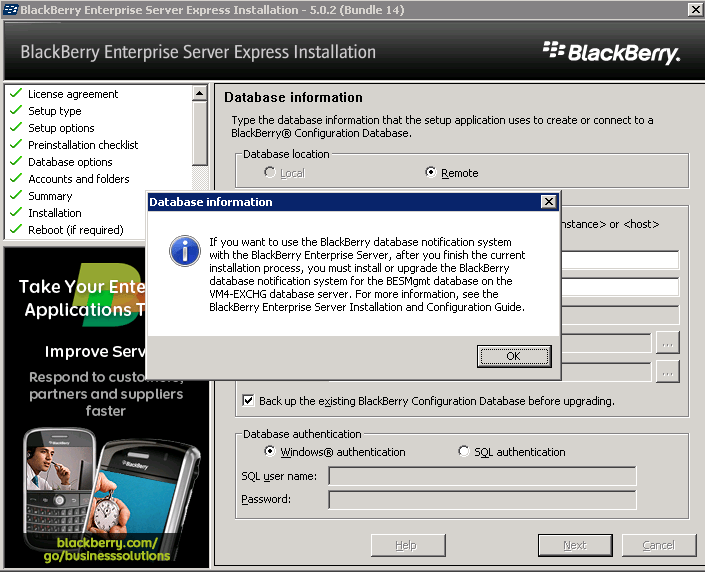Toggle backup existing Configuration Database checkbox
Viewport: 705px width, 572px height.
248,401
